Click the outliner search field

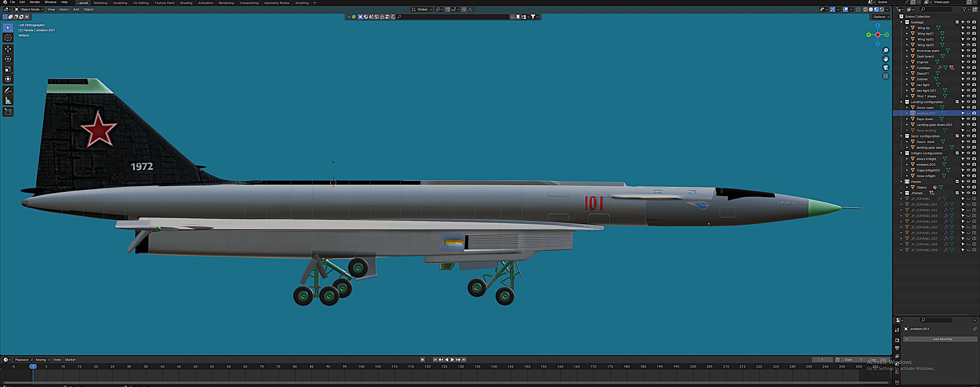[x=936, y=9]
